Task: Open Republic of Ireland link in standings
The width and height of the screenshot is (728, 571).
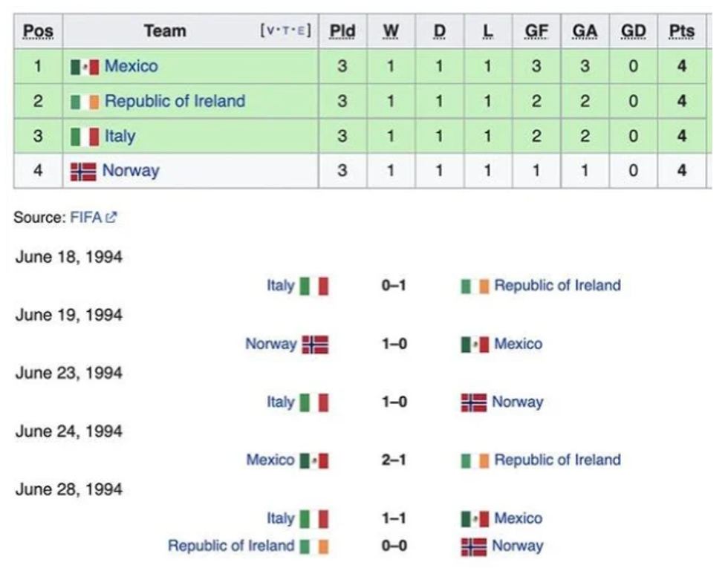Action: tap(175, 101)
